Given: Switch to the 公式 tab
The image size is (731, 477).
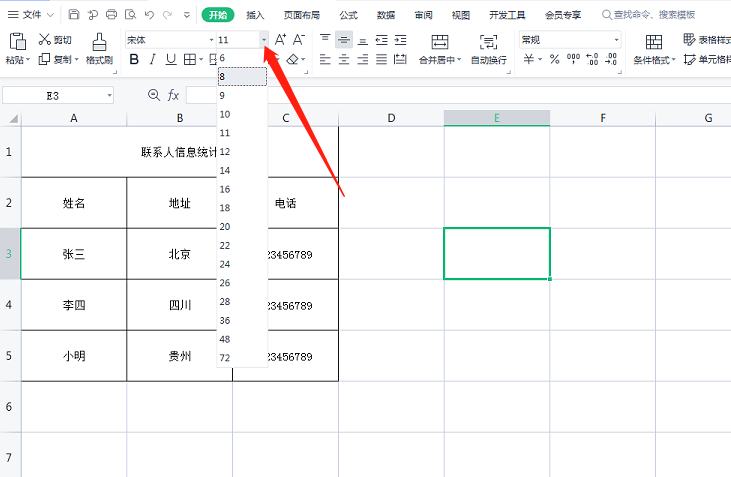Looking at the screenshot, I should [x=348, y=15].
